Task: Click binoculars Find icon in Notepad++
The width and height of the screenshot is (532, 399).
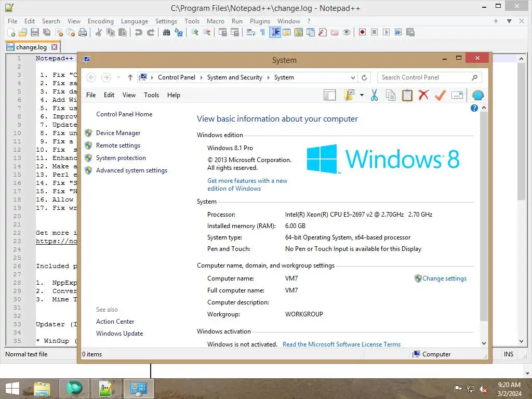Action: click(167, 32)
